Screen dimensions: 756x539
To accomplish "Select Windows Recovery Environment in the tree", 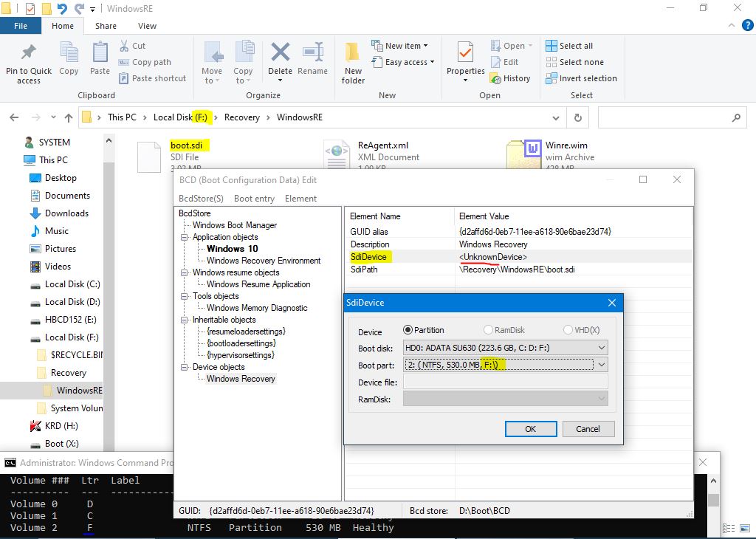I will (x=263, y=261).
